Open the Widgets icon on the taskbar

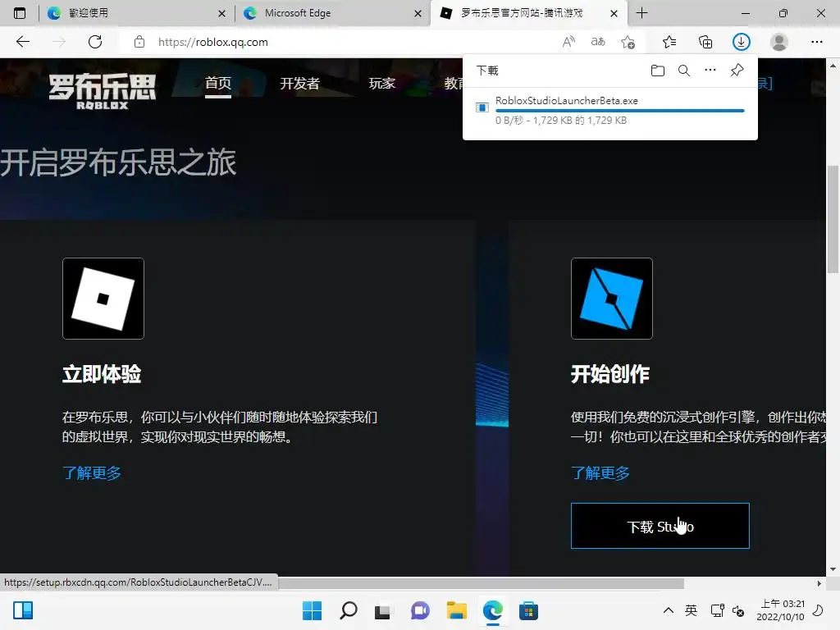23,610
